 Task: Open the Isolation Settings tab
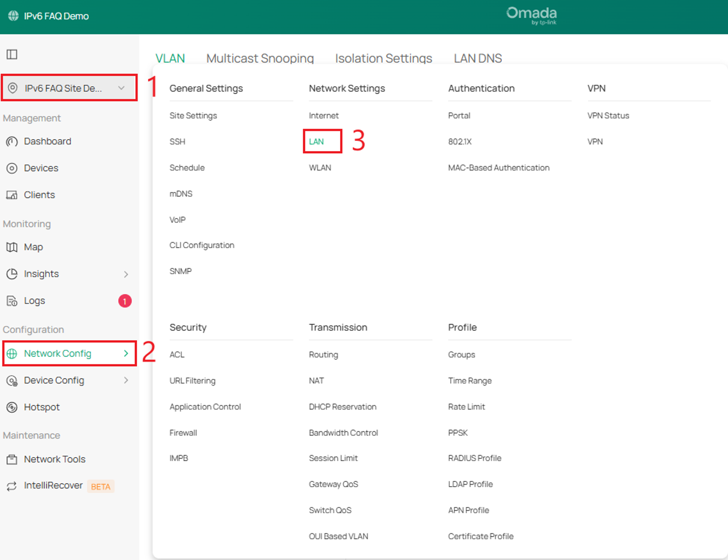(384, 58)
